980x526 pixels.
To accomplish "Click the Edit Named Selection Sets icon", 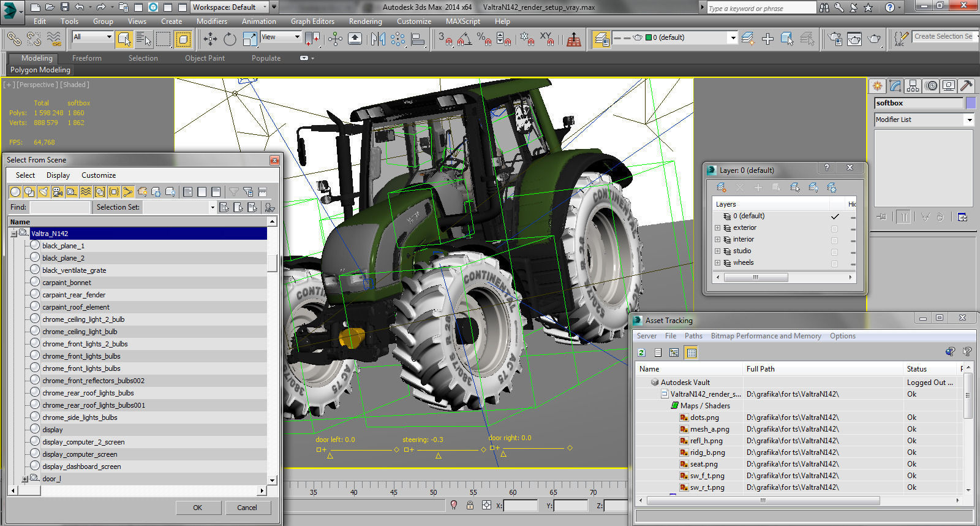I will [900, 39].
